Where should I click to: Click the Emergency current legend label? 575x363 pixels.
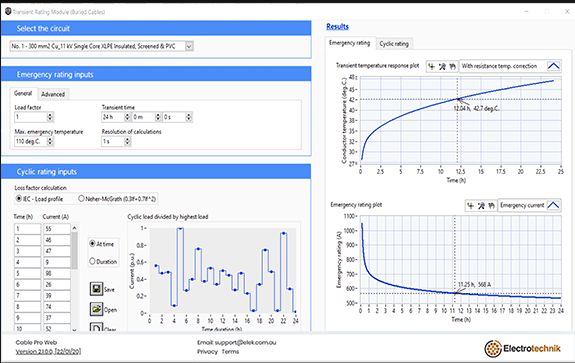pos(522,205)
